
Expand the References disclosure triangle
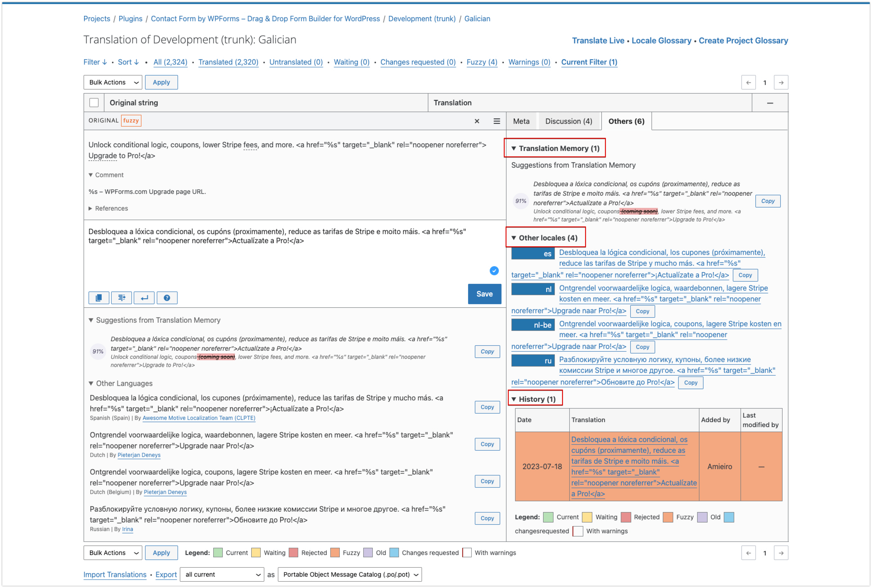90,209
